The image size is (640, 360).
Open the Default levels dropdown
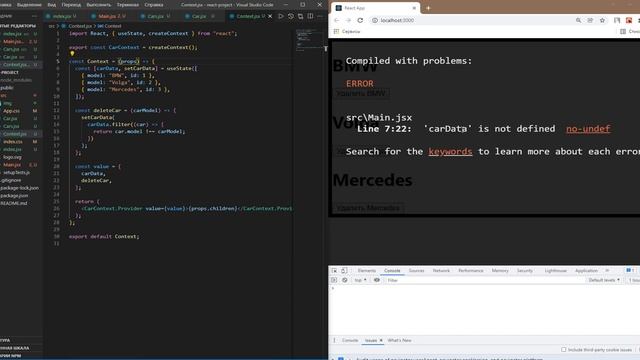(x=604, y=280)
